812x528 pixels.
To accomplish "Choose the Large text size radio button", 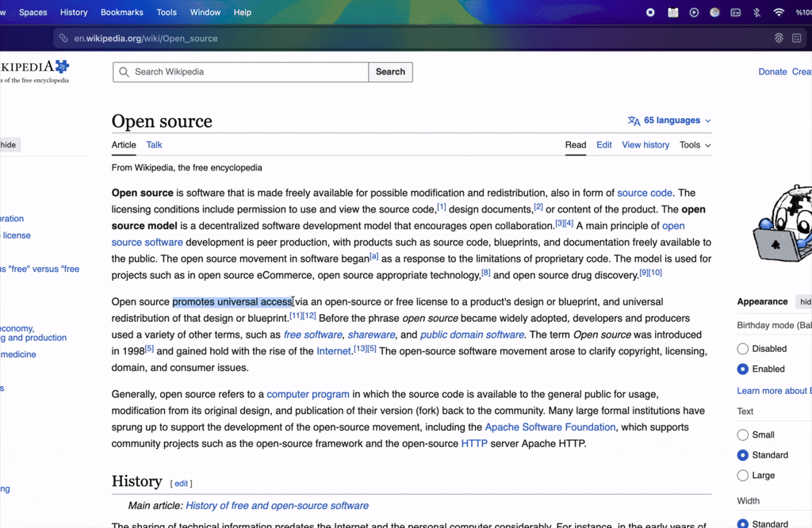I will click(742, 475).
